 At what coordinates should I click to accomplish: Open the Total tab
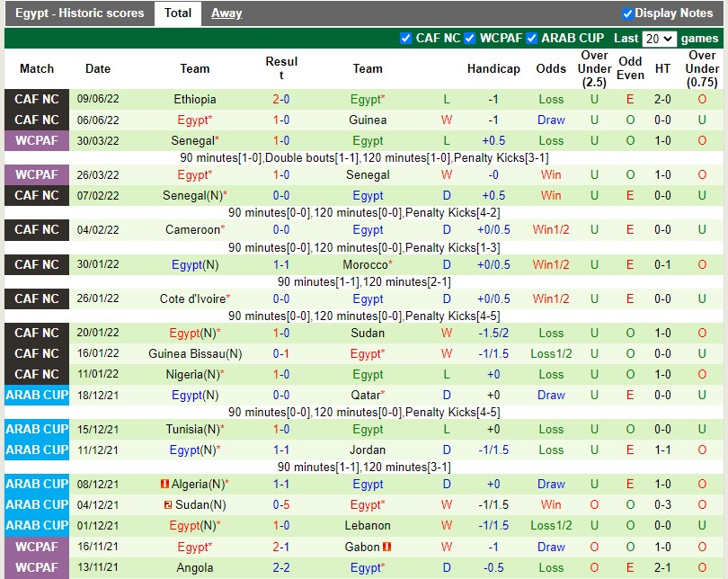click(x=178, y=13)
